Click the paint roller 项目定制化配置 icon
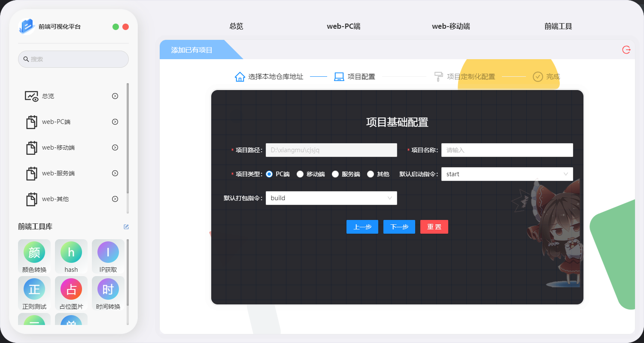644x343 pixels. 438,77
